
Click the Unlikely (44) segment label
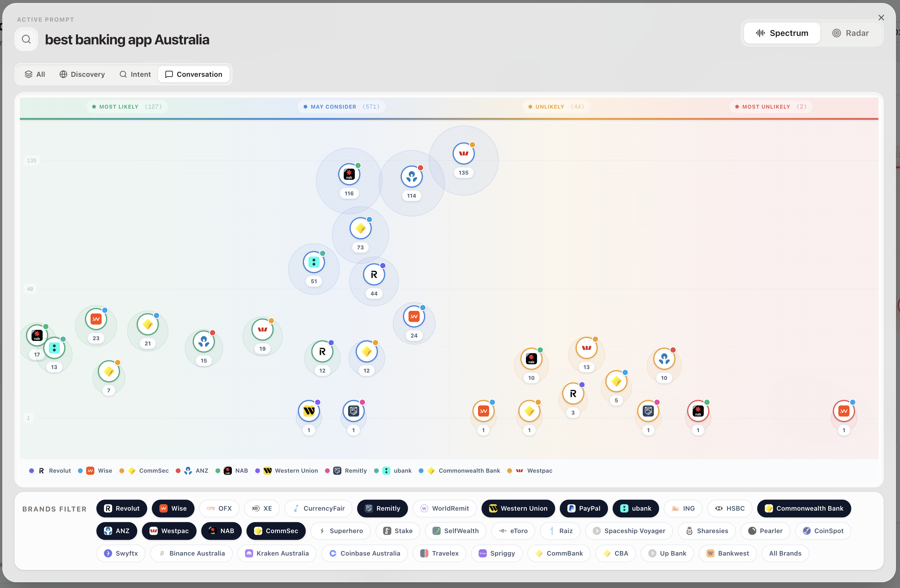pyautogui.click(x=556, y=107)
